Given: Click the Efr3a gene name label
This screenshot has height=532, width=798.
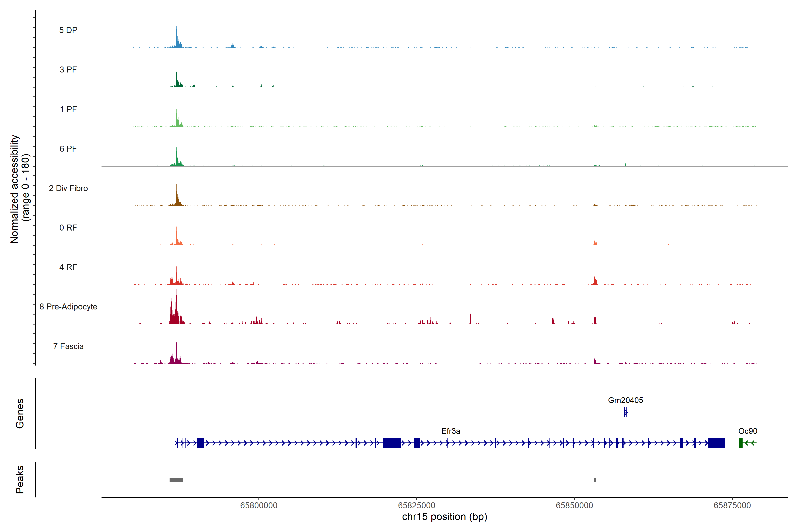Looking at the screenshot, I should [x=451, y=431].
